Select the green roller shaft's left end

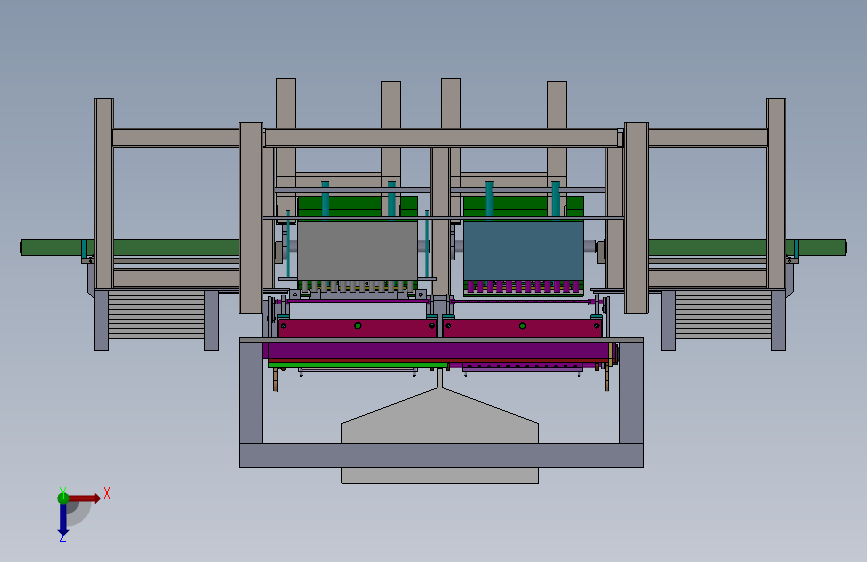(51, 247)
